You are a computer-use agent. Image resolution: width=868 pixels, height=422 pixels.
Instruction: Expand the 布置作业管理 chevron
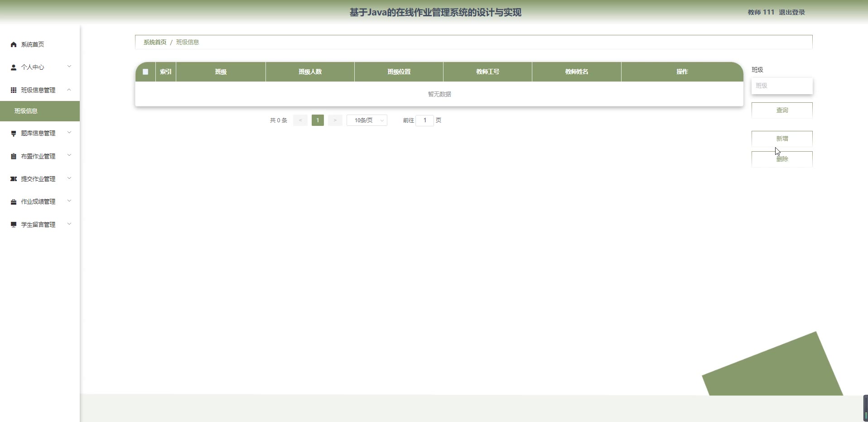pos(69,155)
